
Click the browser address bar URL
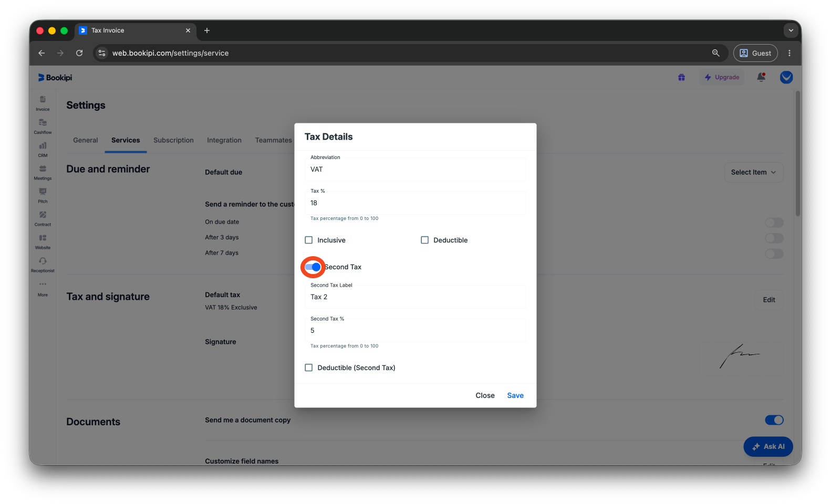[x=170, y=53]
